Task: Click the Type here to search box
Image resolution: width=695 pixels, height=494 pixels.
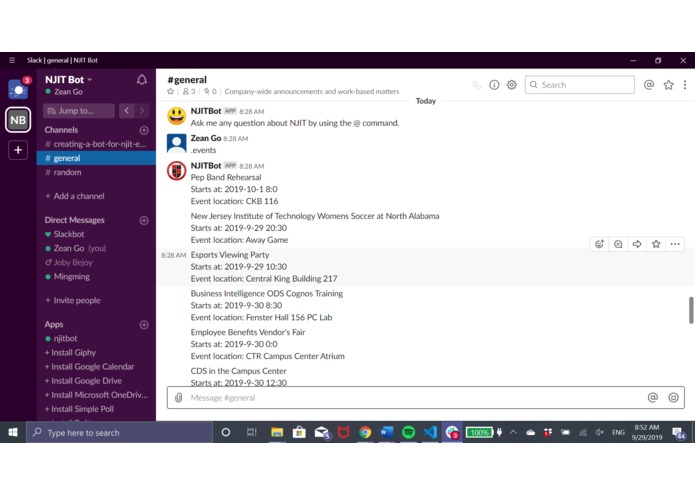Action: [x=120, y=432]
